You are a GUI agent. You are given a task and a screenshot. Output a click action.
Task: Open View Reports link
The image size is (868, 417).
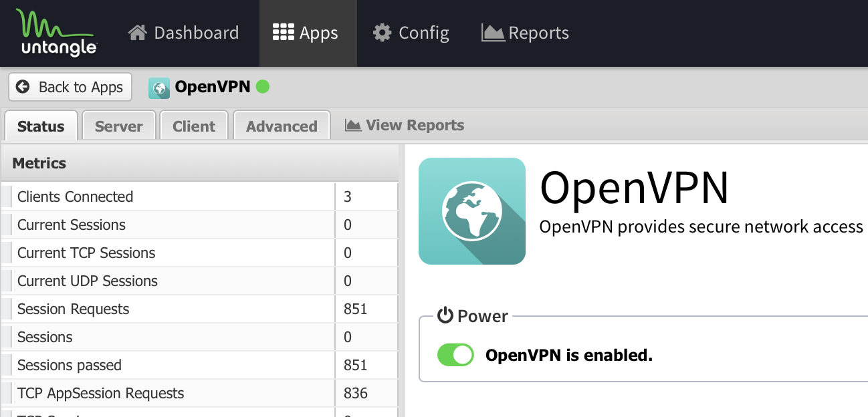pyautogui.click(x=405, y=125)
